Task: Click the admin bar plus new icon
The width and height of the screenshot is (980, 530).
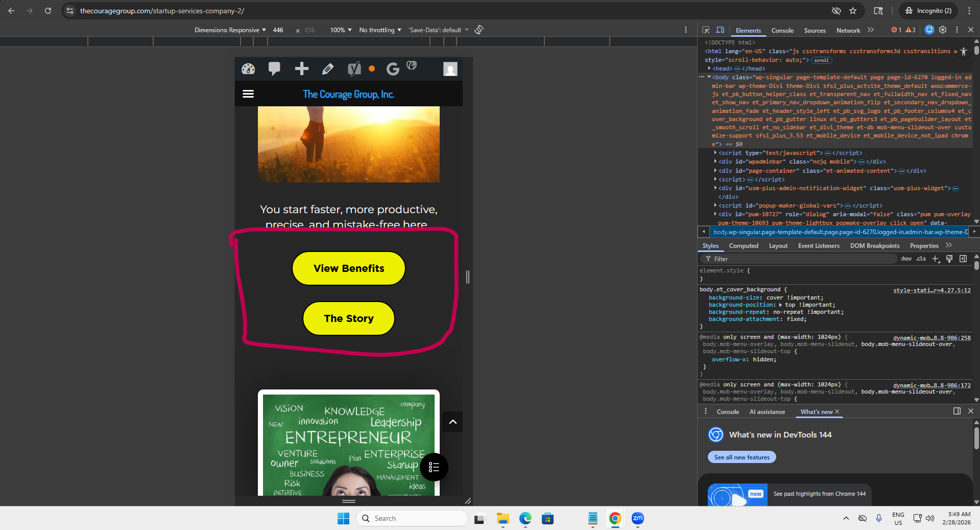Action: click(x=302, y=68)
